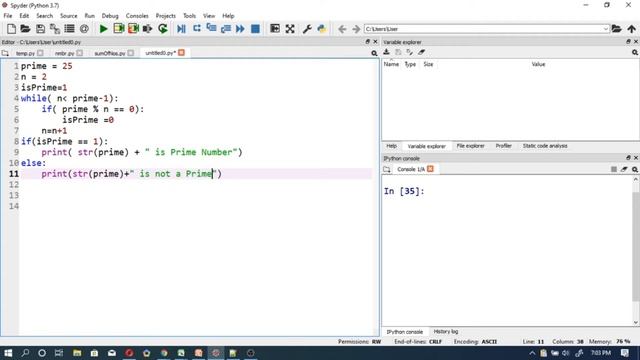Create a new file with toolbar icon

11,29
